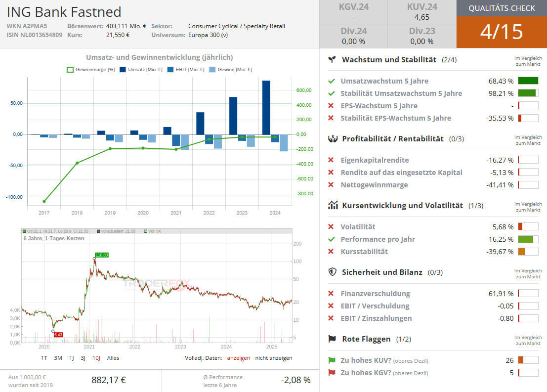The width and height of the screenshot is (547, 392).
Task: Click green checkmark next to Umsatzwachstum 5 Jahre
Action: click(332, 81)
